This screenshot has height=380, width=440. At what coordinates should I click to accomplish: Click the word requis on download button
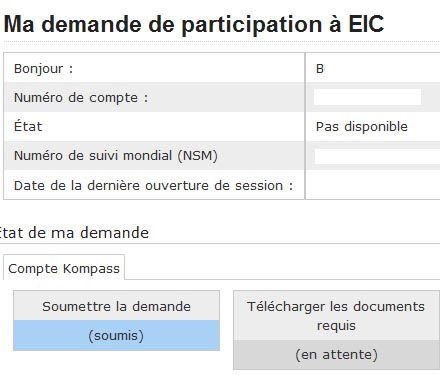click(x=336, y=326)
